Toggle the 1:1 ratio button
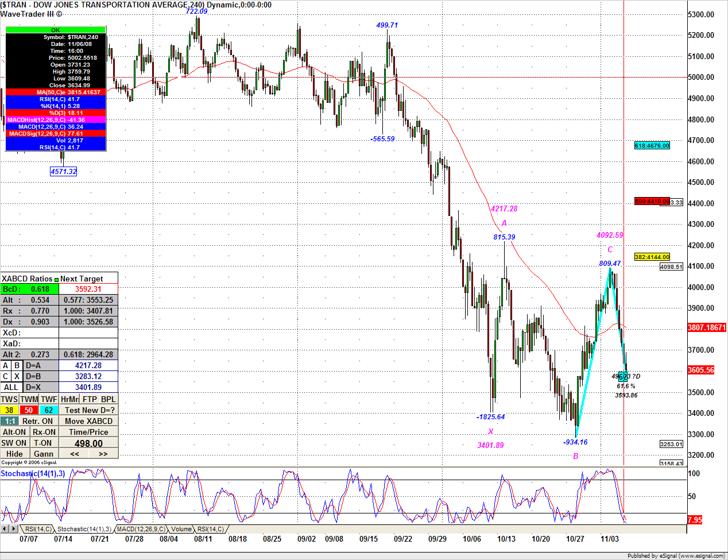728x560 pixels. click(10, 421)
